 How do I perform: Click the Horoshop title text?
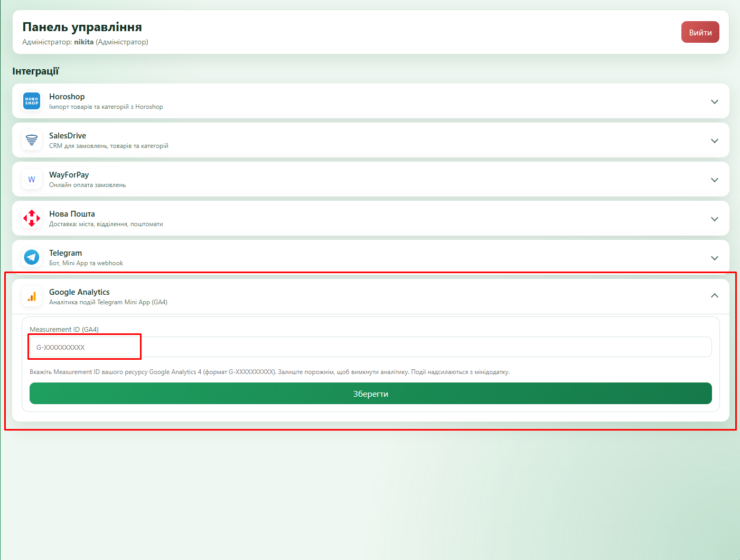(67, 97)
